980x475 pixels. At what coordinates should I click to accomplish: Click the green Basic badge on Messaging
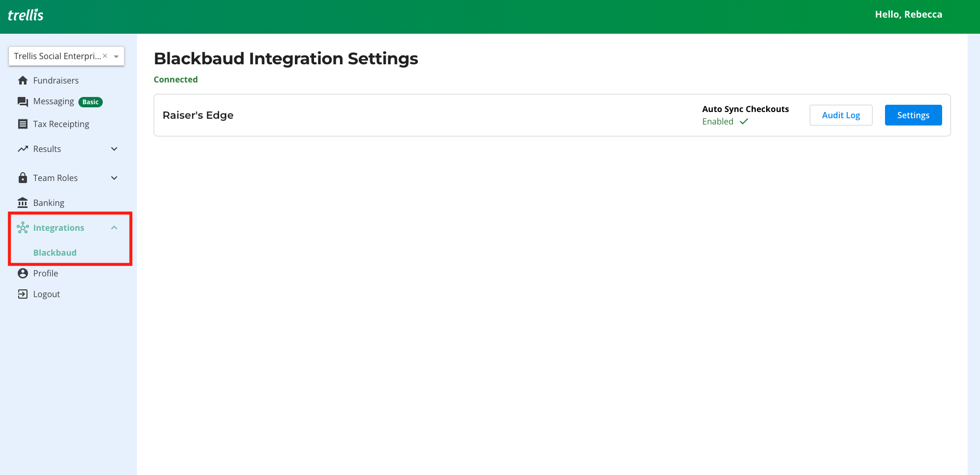click(x=90, y=102)
